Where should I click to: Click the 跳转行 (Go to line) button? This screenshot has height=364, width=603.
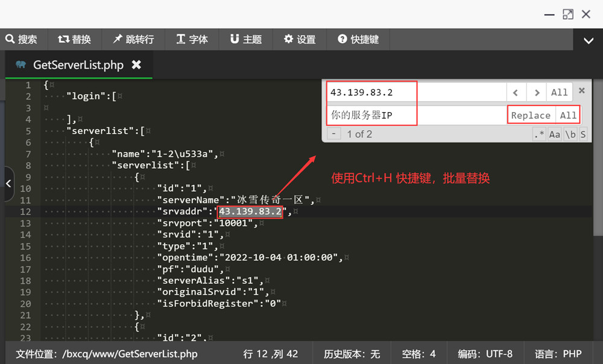tap(133, 39)
